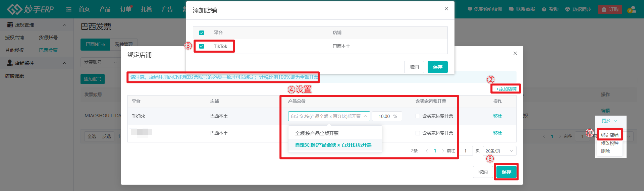Select 删除 from the 更多 menu
The height and width of the screenshot is (191, 644).
tap(605, 151)
